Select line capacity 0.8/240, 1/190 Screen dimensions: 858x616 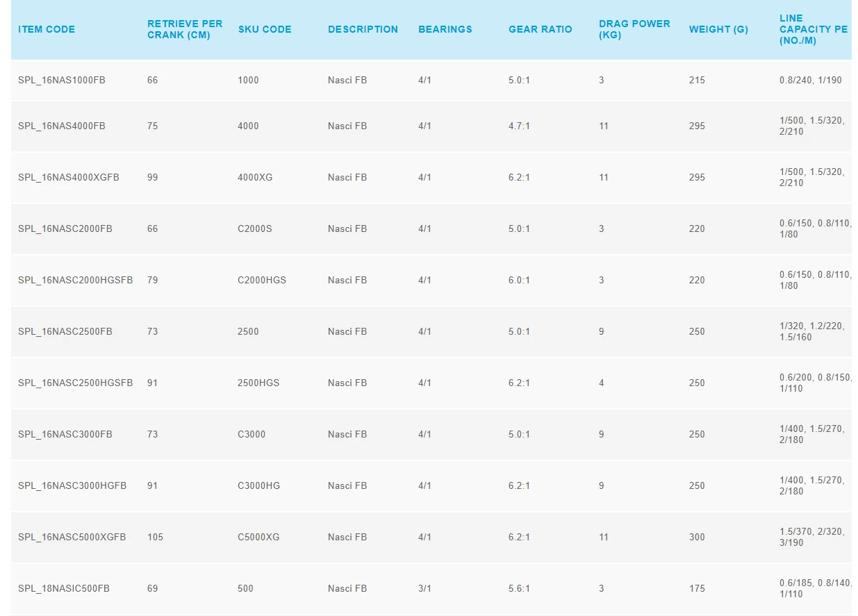(811, 80)
